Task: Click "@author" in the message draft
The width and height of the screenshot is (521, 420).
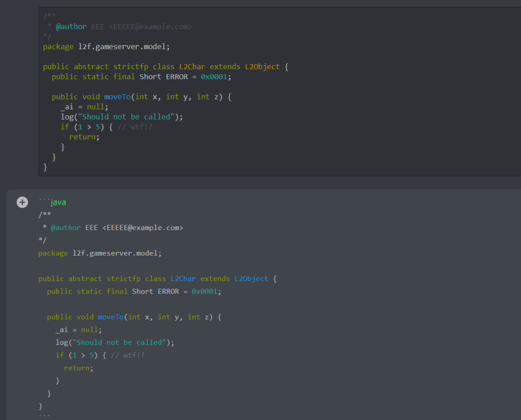Action: [66, 228]
